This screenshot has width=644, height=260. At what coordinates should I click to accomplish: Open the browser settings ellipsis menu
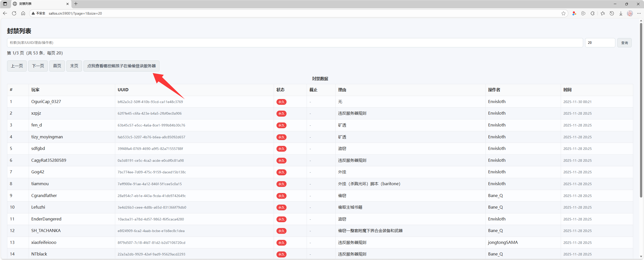pos(639,13)
